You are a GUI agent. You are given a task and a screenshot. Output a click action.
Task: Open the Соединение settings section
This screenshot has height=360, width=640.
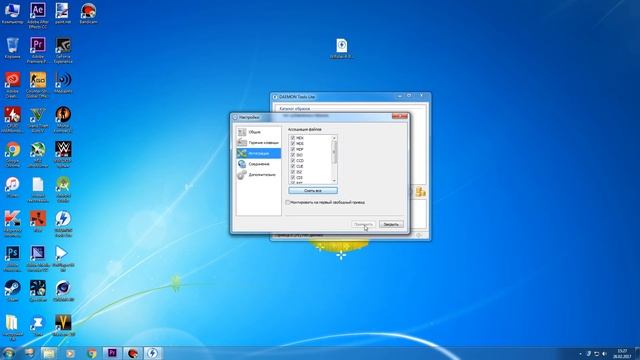click(x=258, y=164)
